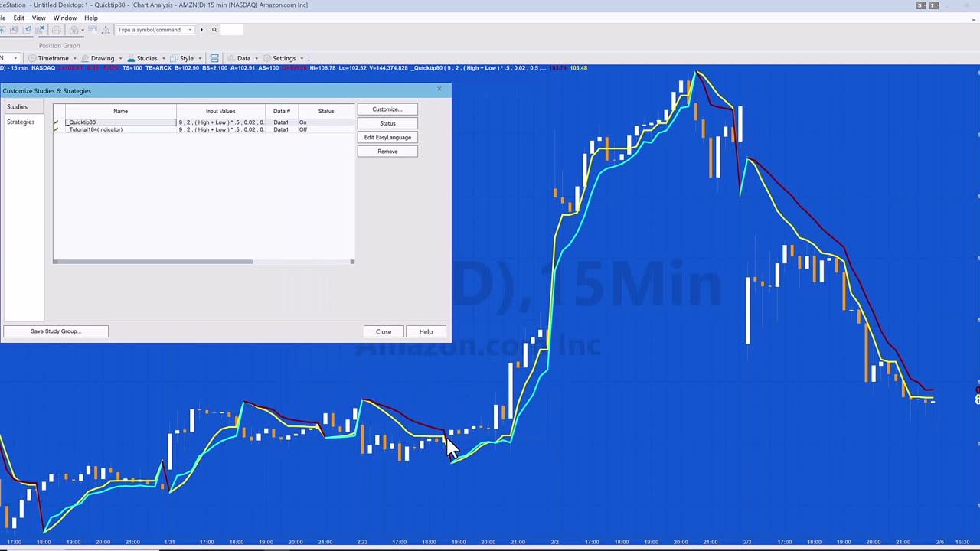The image size is (980, 551).
Task: Click the play arrow beside the command box
Action: (201, 30)
